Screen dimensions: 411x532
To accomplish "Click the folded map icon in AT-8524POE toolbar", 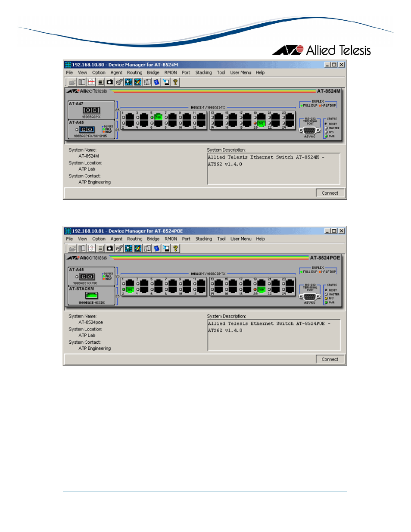I will [147, 248].
